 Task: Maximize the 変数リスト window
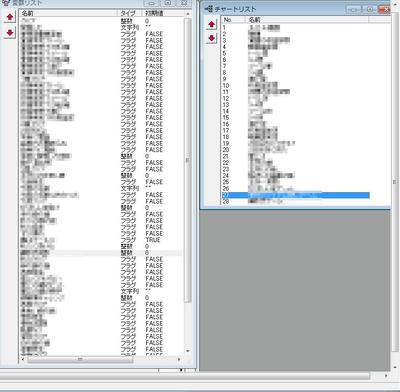click(x=168, y=3)
